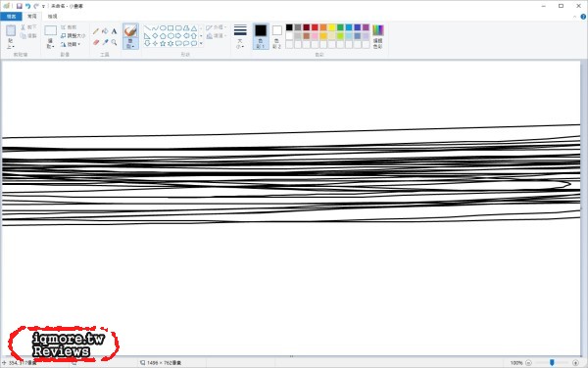
Task: Activate the Color 1 foreground box
Action: tap(261, 36)
